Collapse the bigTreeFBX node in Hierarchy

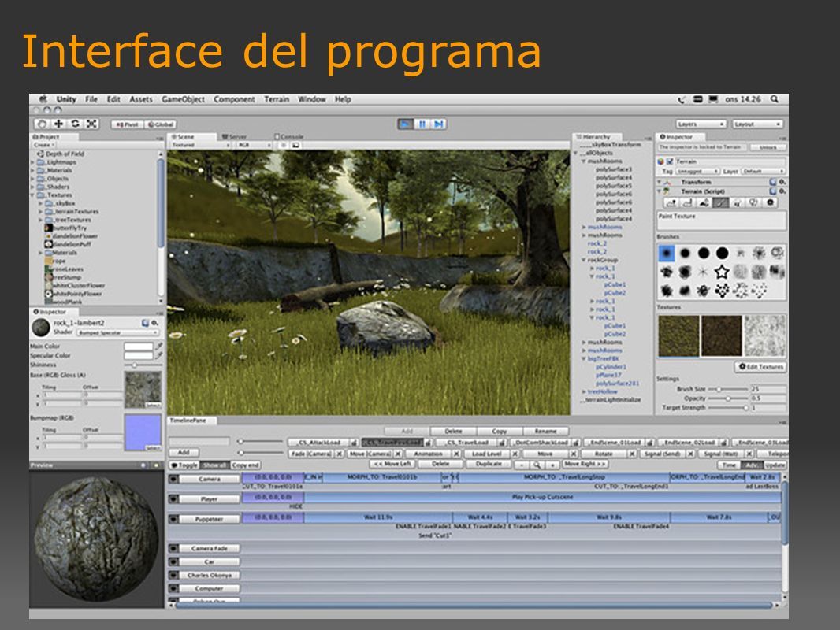[x=583, y=358]
